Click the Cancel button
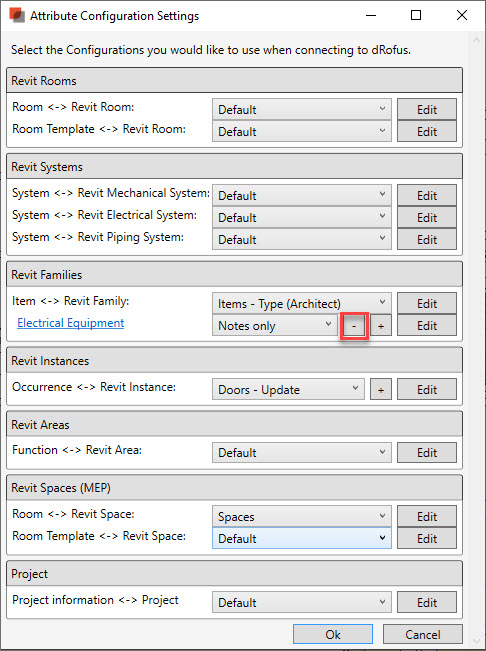This screenshot has width=486, height=651. 423,634
